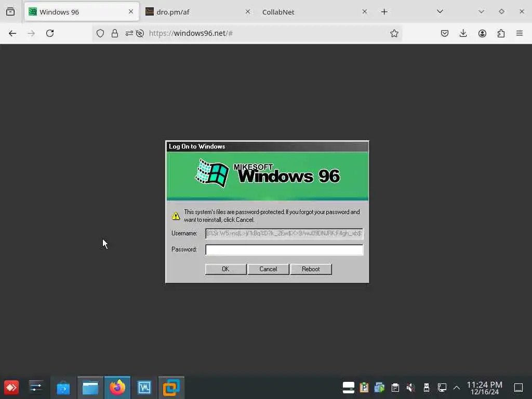
Task: Click Cancel in Log On dialog
Action: click(268, 269)
